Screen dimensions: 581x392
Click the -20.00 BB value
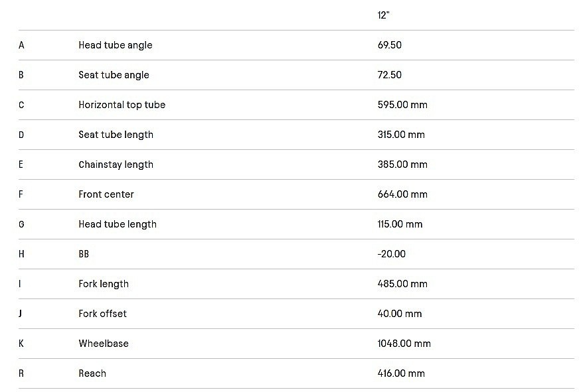point(391,254)
